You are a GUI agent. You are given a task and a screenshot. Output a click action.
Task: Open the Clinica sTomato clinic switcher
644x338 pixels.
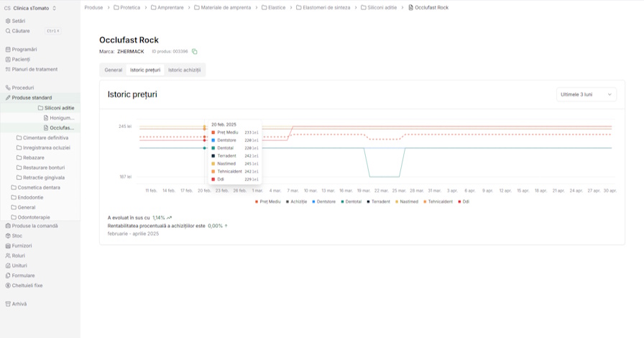pos(31,8)
